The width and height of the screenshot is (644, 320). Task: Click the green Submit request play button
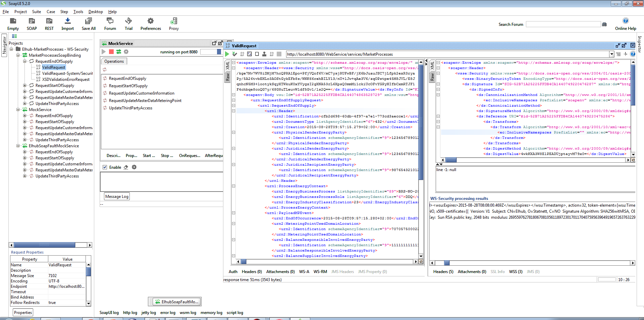tap(227, 54)
